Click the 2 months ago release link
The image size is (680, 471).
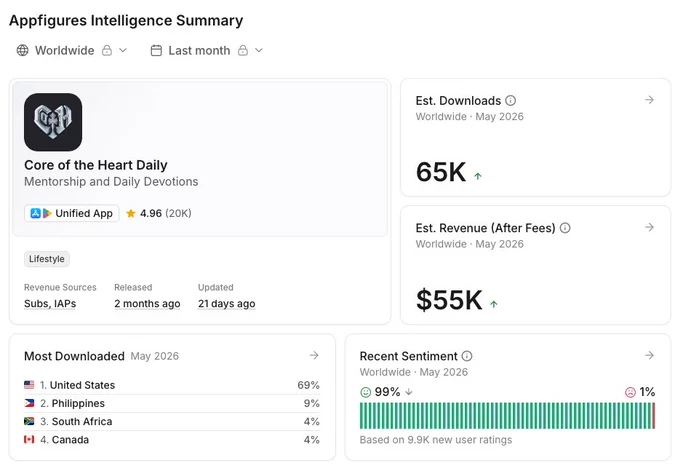[x=147, y=304]
